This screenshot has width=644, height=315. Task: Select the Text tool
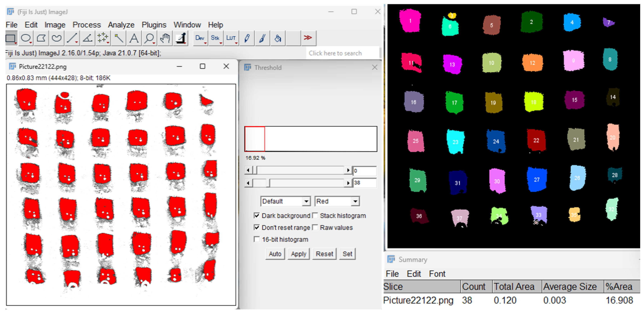click(x=134, y=38)
